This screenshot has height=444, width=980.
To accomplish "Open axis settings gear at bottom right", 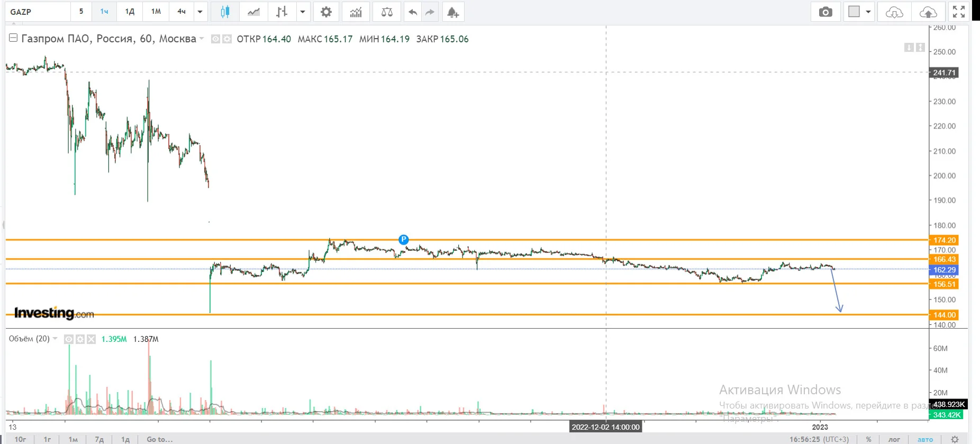I will click(955, 439).
